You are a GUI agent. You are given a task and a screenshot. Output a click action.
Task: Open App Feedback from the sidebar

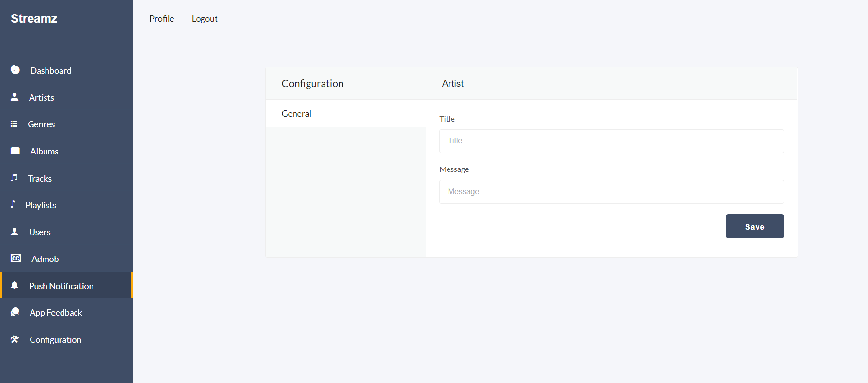pos(56,313)
